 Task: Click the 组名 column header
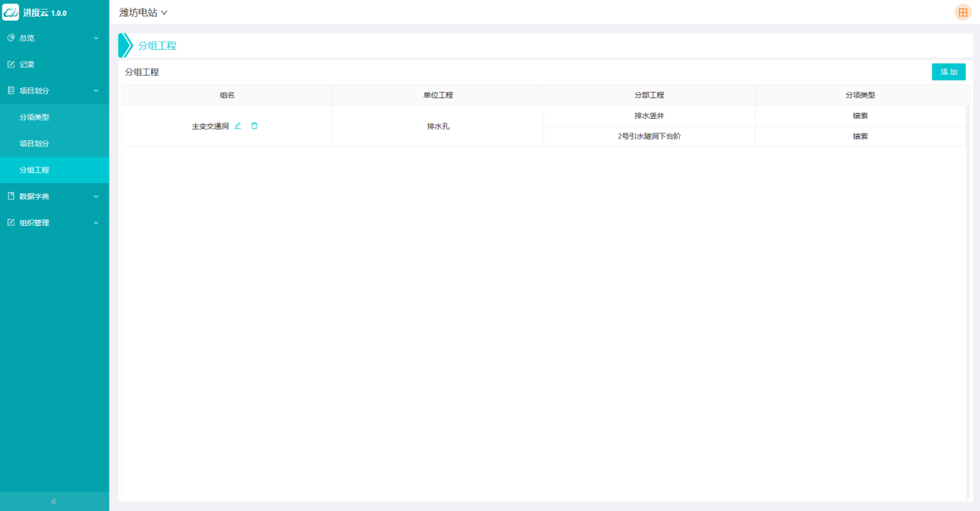[x=227, y=95]
